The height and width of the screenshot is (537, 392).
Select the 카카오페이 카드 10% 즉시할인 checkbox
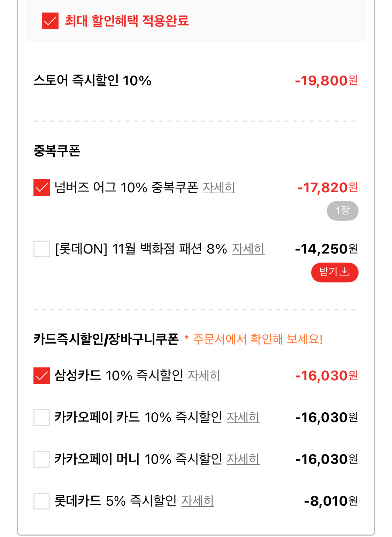(x=42, y=418)
